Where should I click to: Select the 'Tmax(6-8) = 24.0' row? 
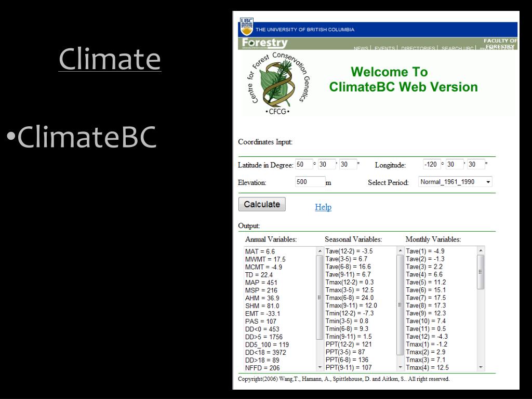click(350, 298)
